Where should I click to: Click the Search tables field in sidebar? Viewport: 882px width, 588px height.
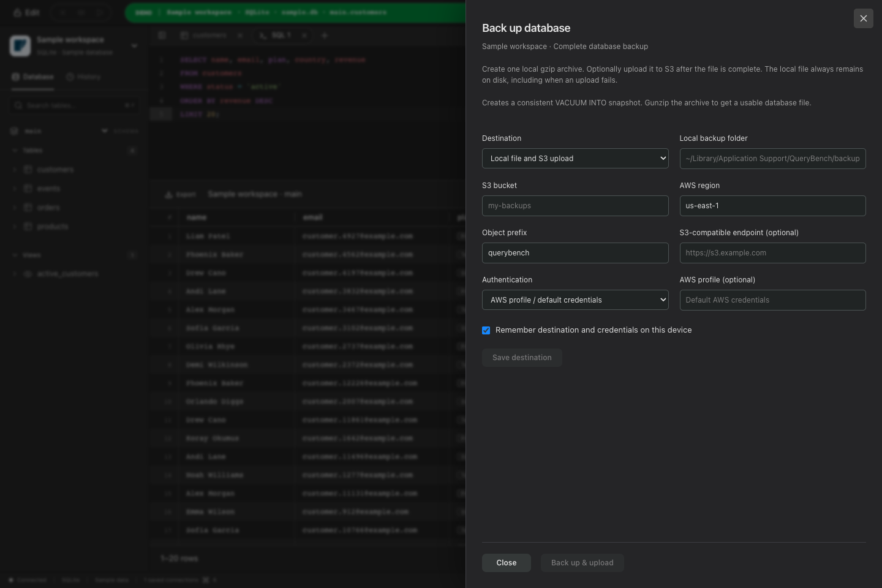pyautogui.click(x=73, y=105)
